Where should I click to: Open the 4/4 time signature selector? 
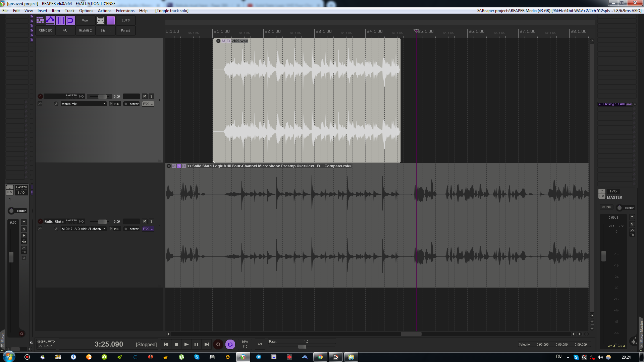coord(260,344)
